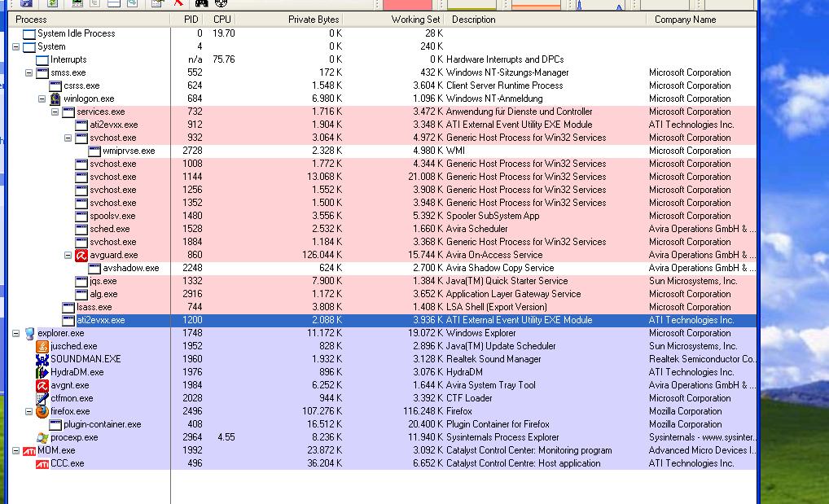829x504 pixels.
Task: Collapse the firefox.exe tree node
Action: (x=29, y=411)
